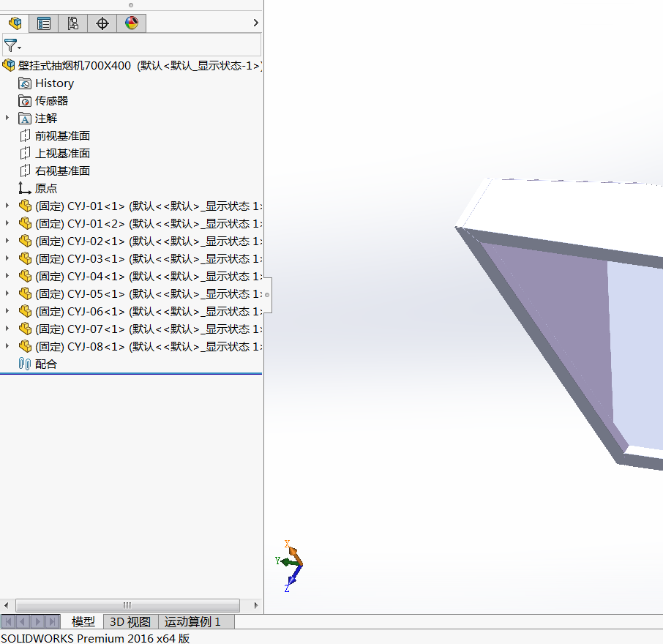Switch to the 3D 视图 tab
Screen dimensions: 663x644
[x=129, y=621]
